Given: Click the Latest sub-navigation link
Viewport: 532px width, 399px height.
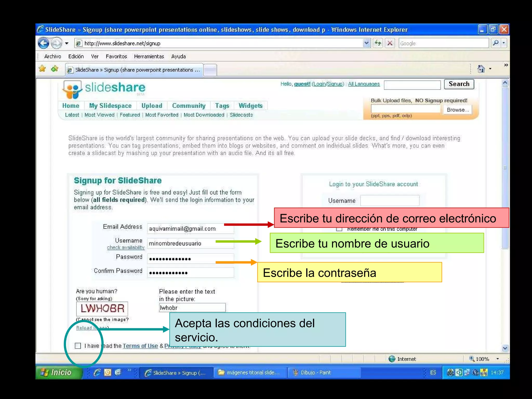Looking at the screenshot, I should 72,115.
